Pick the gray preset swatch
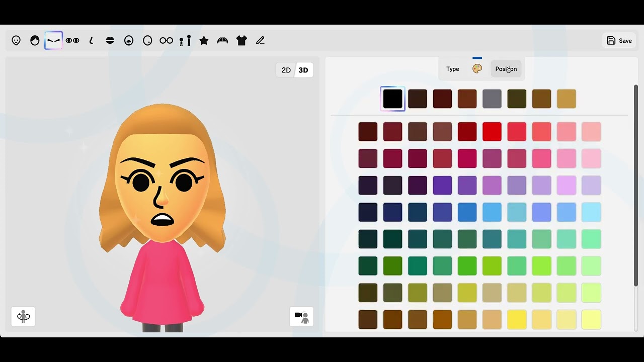Screen dimensions: 644x362 coord(492,99)
